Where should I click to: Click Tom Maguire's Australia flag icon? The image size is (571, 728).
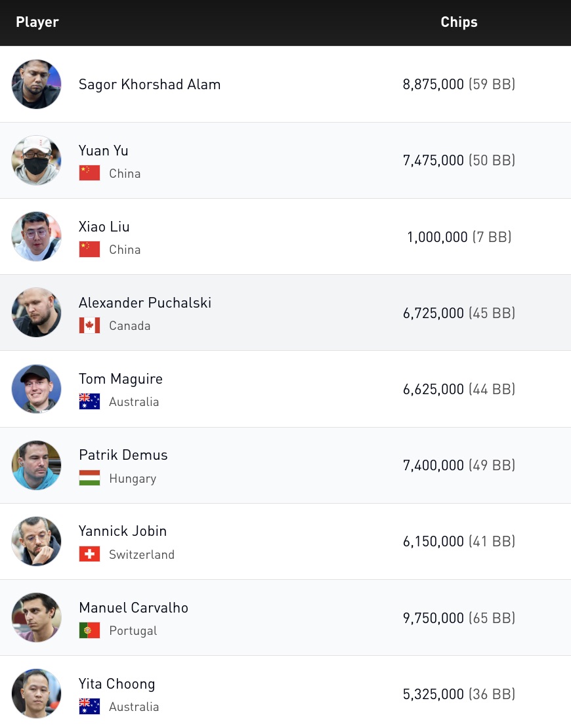89,401
